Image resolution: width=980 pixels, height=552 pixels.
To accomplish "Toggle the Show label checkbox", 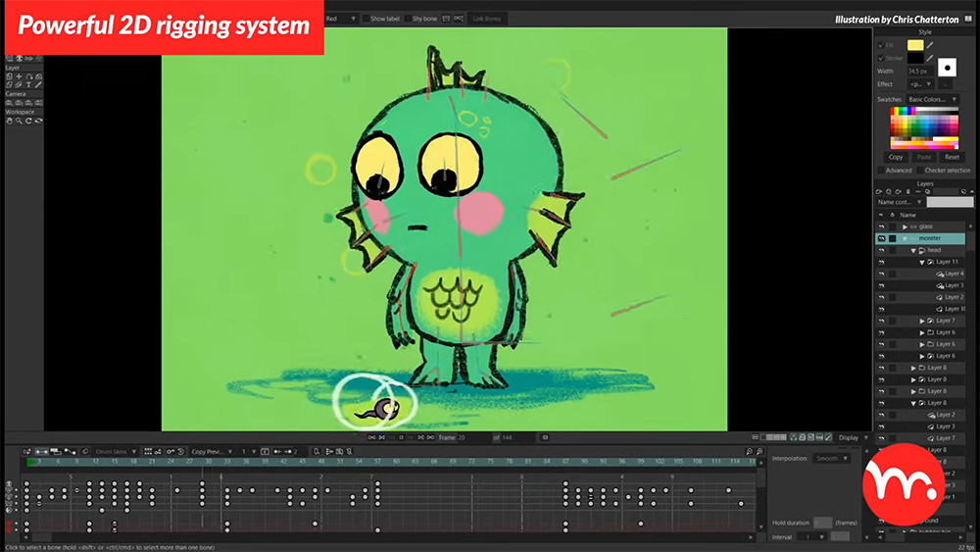I will [x=366, y=19].
